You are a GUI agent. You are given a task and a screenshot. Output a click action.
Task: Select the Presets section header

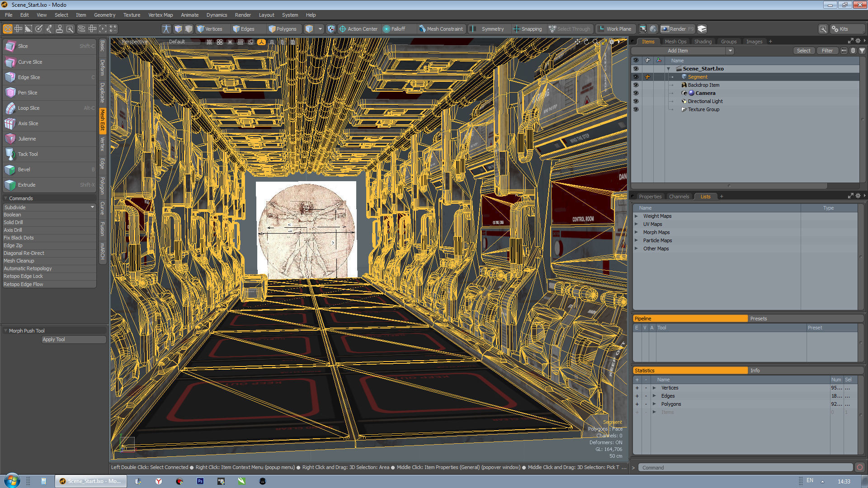806,319
